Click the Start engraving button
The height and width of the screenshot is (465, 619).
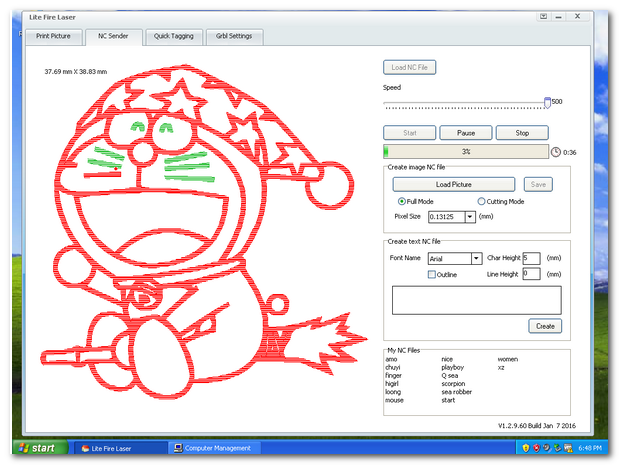point(409,133)
